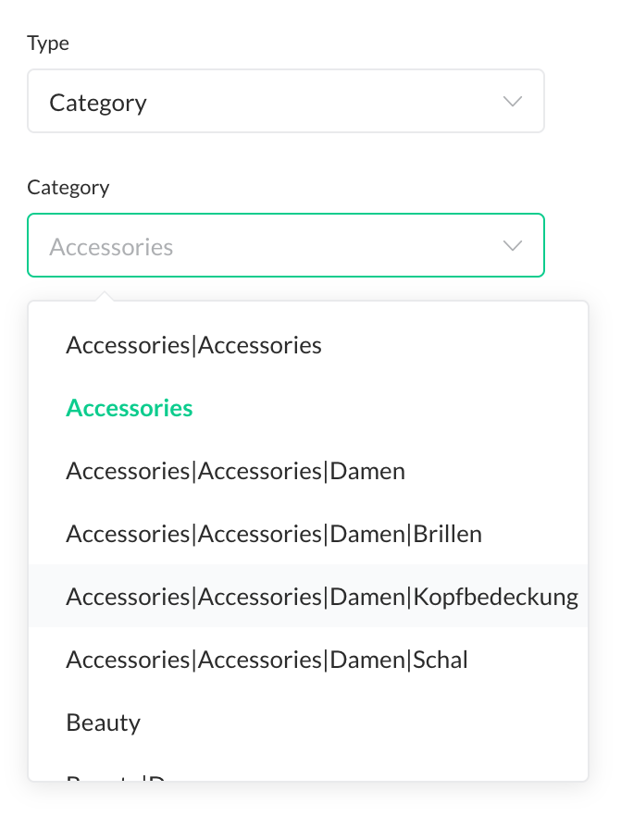Click the chevron icon in Type field
The image size is (621, 840).
tap(512, 101)
